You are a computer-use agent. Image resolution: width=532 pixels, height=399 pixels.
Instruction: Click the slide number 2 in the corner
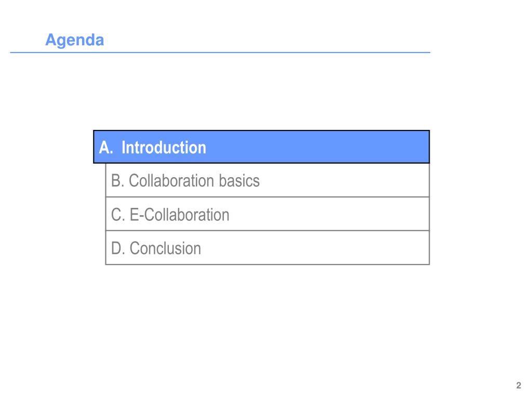click(x=518, y=385)
